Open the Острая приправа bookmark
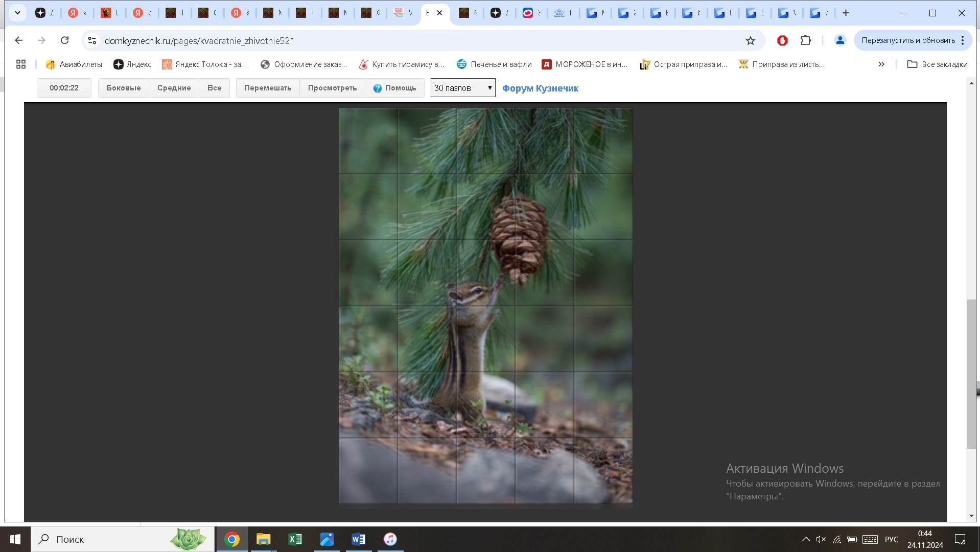Screen dimensions: 980x552 pos(684,64)
